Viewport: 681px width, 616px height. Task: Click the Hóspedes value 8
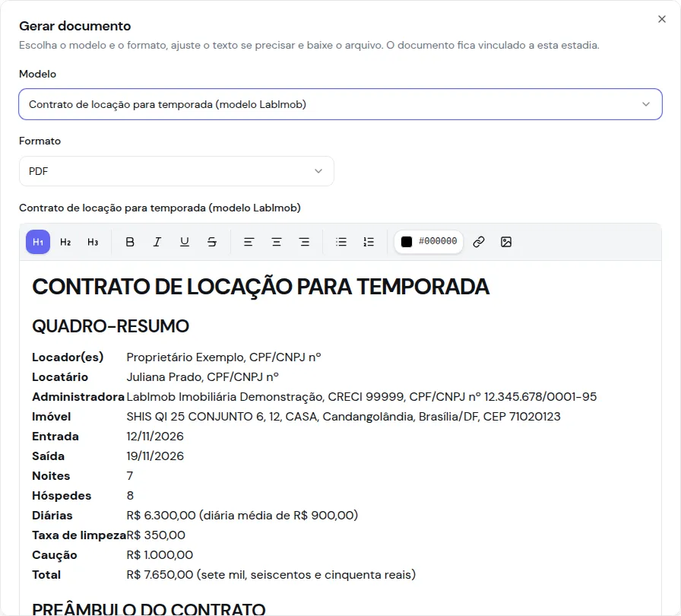tap(130, 496)
